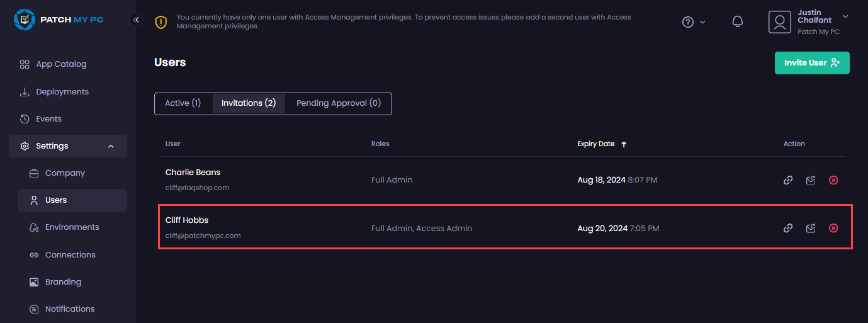Open Justin Chalfant account menu
This screenshot has height=323, width=868.
click(x=809, y=22)
